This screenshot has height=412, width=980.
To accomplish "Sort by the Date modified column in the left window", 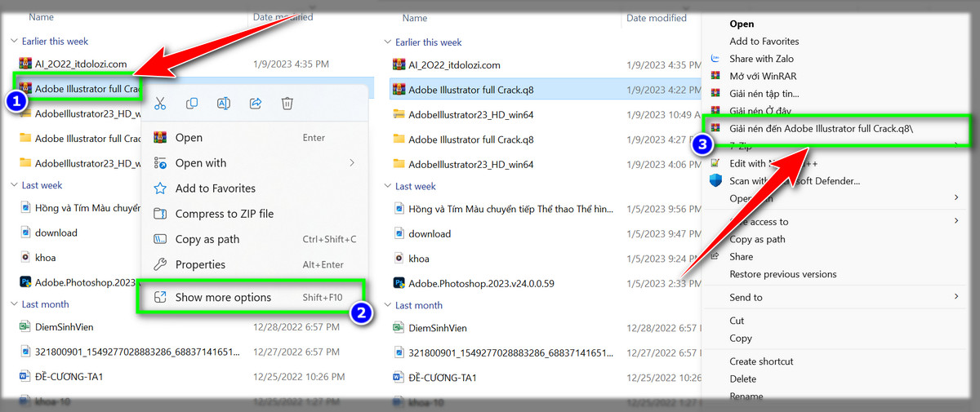I will coord(283,16).
